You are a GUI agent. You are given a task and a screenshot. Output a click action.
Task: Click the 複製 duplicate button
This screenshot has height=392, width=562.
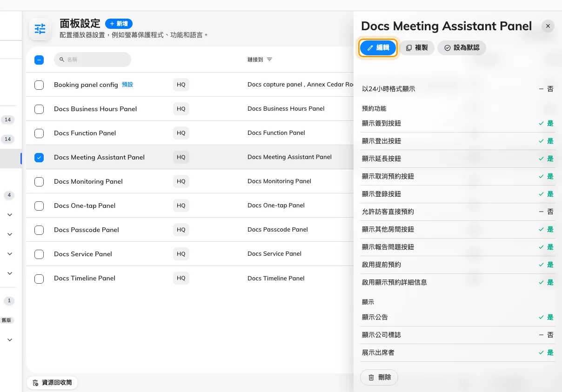pyautogui.click(x=417, y=47)
